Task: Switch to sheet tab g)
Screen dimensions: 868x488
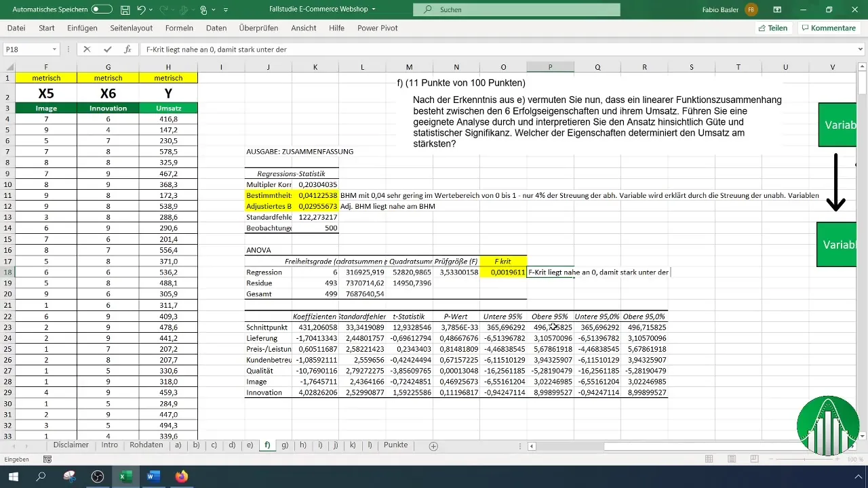Action: [x=285, y=445]
